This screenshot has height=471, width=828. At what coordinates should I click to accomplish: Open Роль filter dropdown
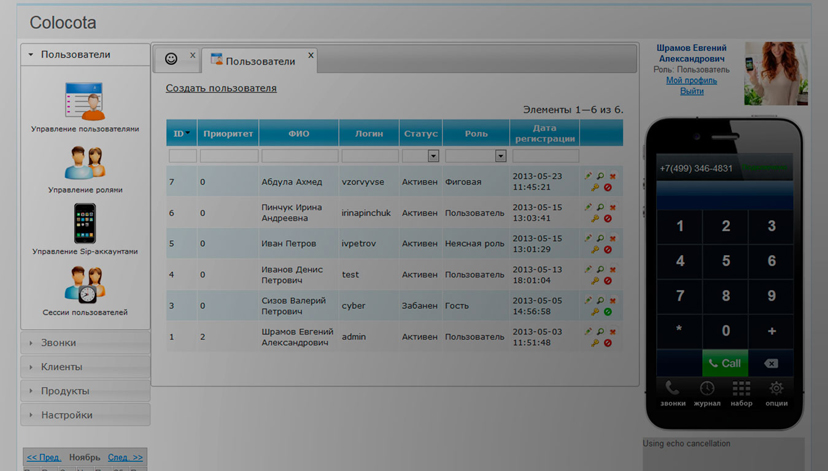tap(500, 156)
